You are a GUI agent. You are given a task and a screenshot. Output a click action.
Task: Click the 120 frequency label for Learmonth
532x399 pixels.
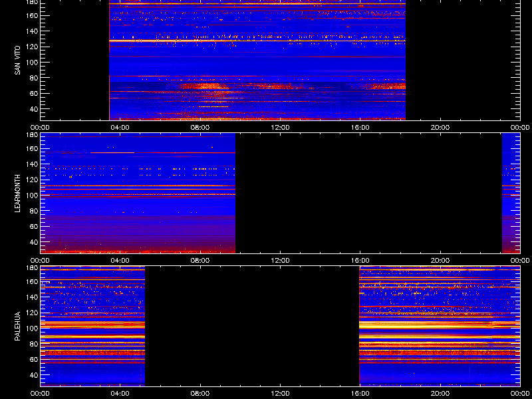pos(32,180)
